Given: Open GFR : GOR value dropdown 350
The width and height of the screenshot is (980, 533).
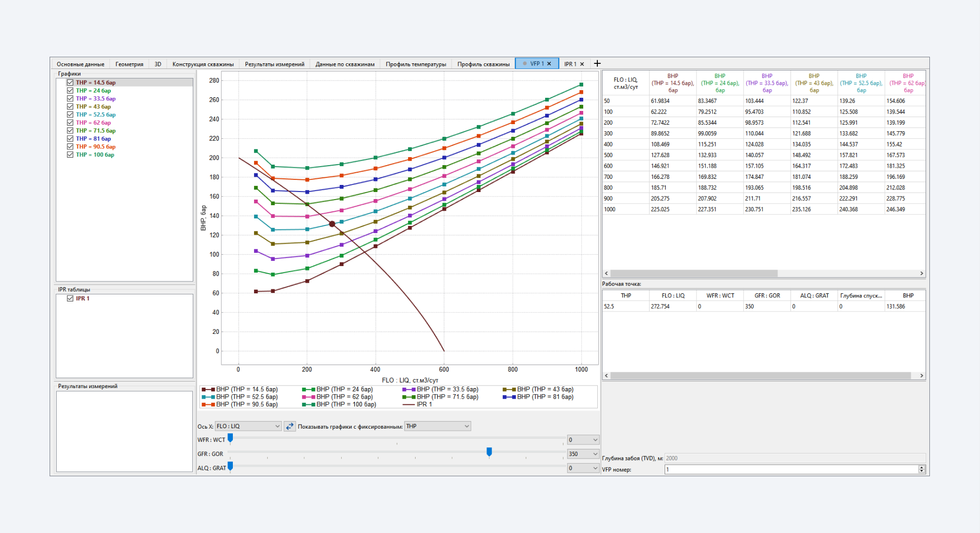Looking at the screenshot, I should pos(583,454).
